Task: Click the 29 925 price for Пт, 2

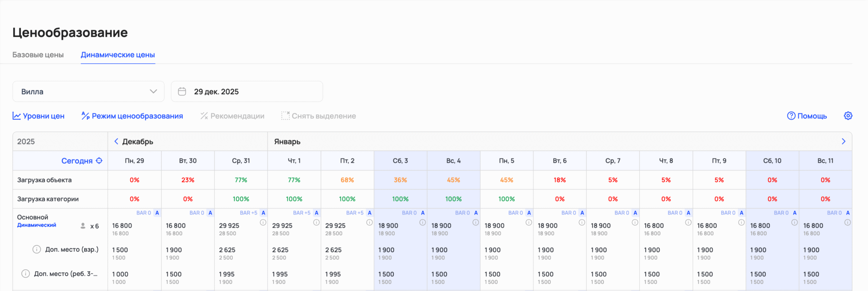Action: 335,225
